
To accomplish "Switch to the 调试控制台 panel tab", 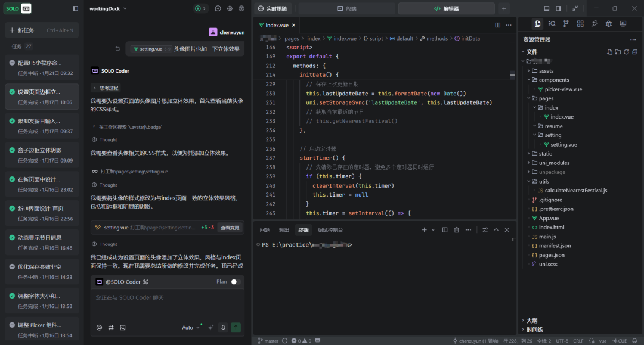I will 330,230.
